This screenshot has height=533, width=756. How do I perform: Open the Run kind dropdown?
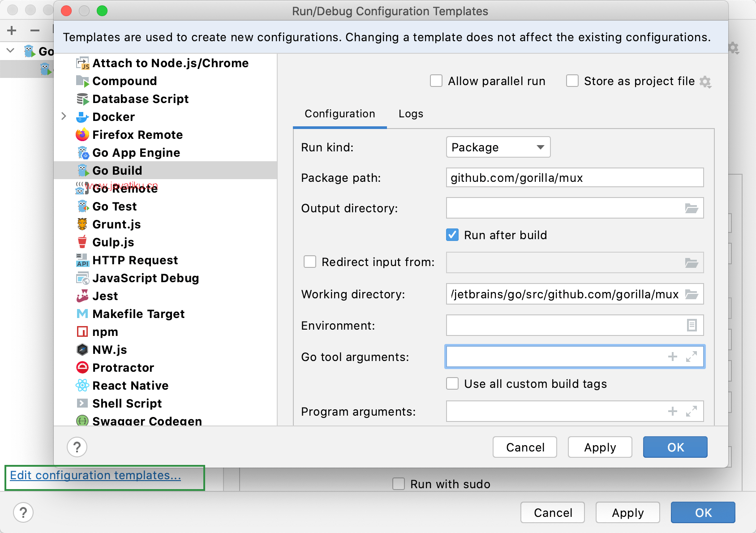(498, 147)
